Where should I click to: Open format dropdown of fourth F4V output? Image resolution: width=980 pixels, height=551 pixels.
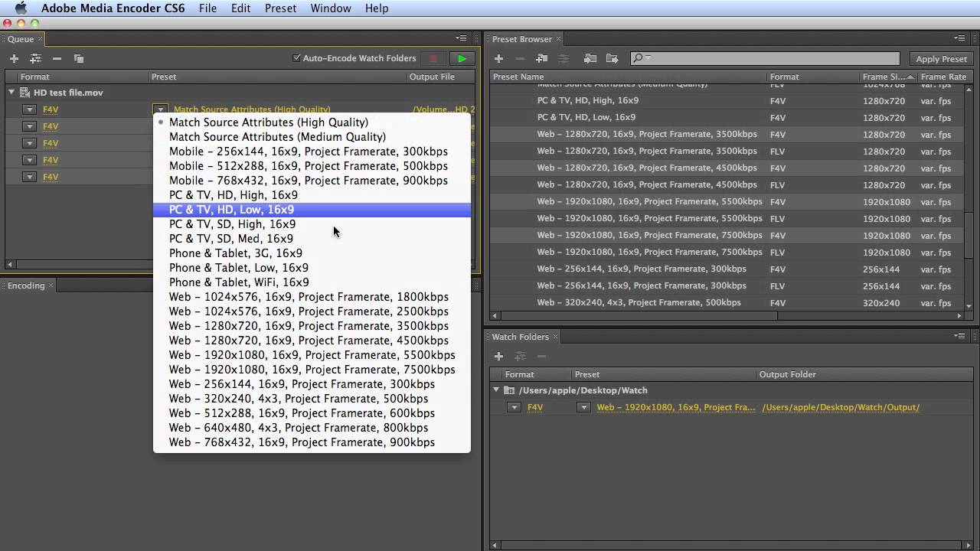[29, 160]
